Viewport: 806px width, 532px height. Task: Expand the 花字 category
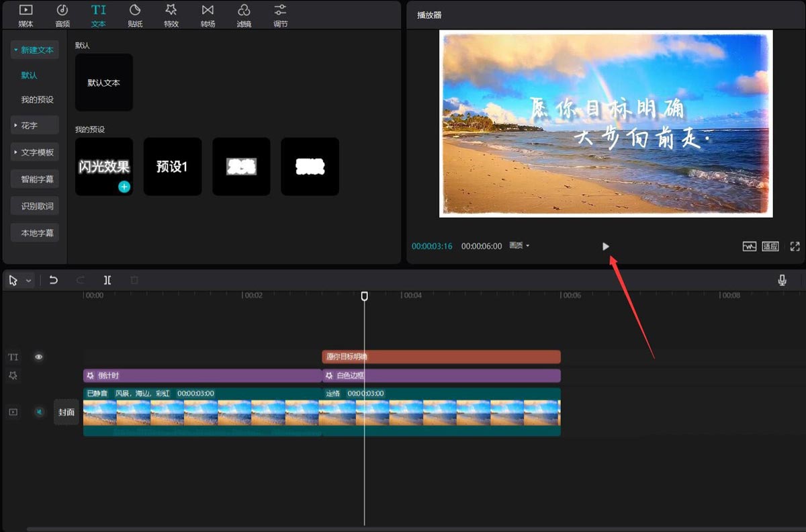coord(34,126)
